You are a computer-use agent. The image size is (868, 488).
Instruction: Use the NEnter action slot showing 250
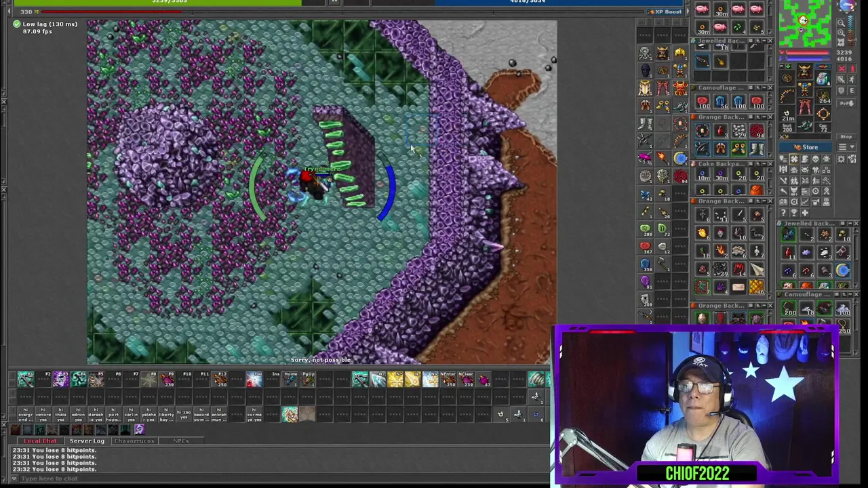tap(448, 380)
